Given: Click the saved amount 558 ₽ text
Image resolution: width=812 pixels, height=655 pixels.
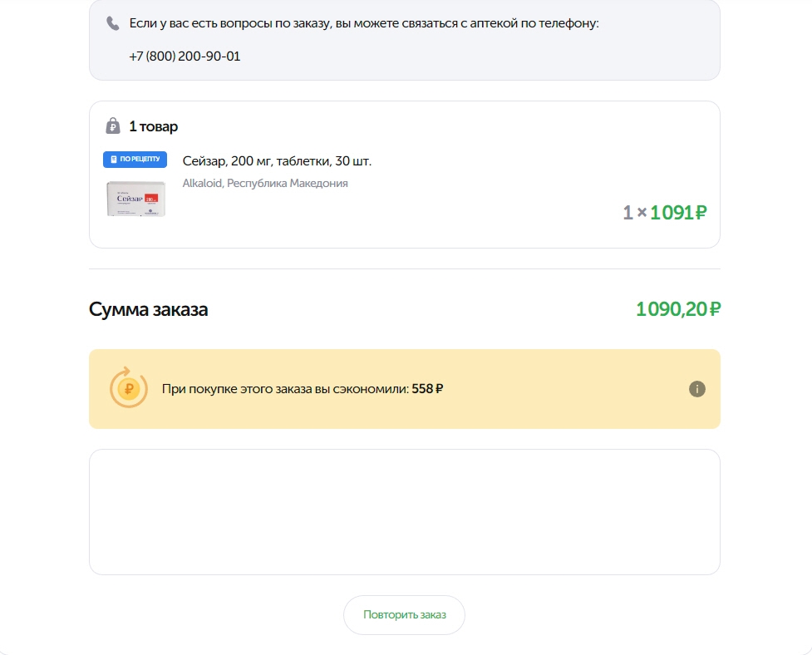Looking at the screenshot, I should pyautogui.click(x=427, y=389).
